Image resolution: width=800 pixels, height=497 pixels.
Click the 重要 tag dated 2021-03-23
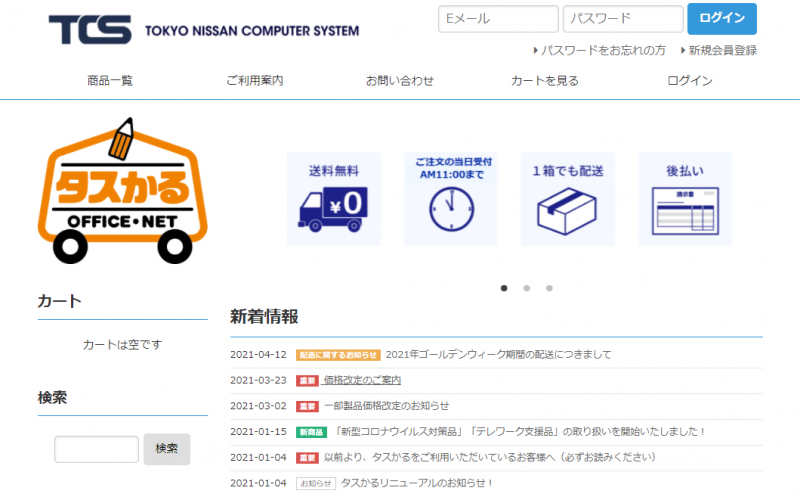tap(307, 381)
